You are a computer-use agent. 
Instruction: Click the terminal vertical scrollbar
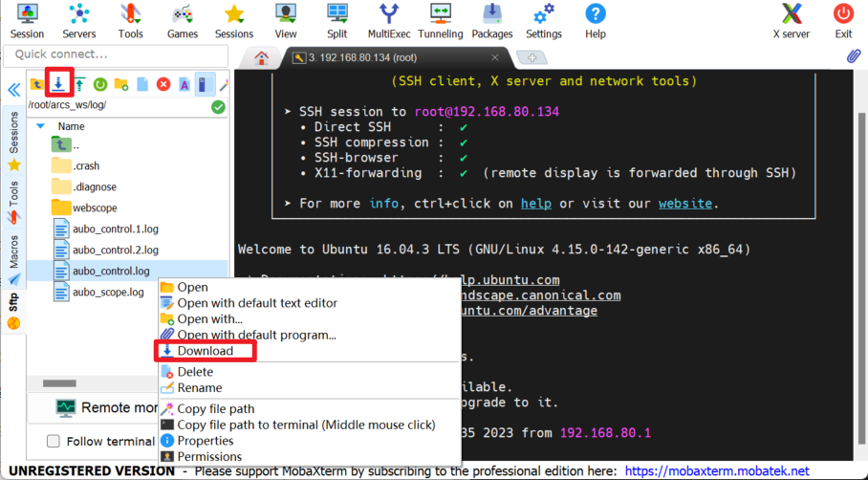862,277
